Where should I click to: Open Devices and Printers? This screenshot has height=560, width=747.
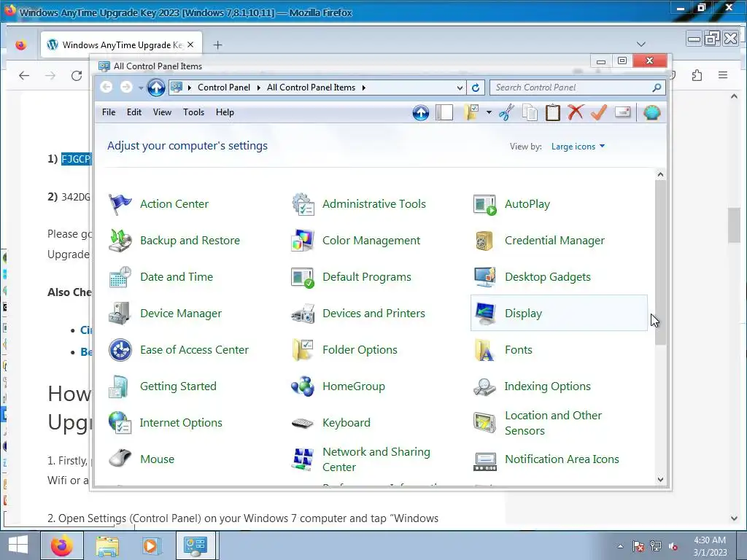(x=358, y=314)
